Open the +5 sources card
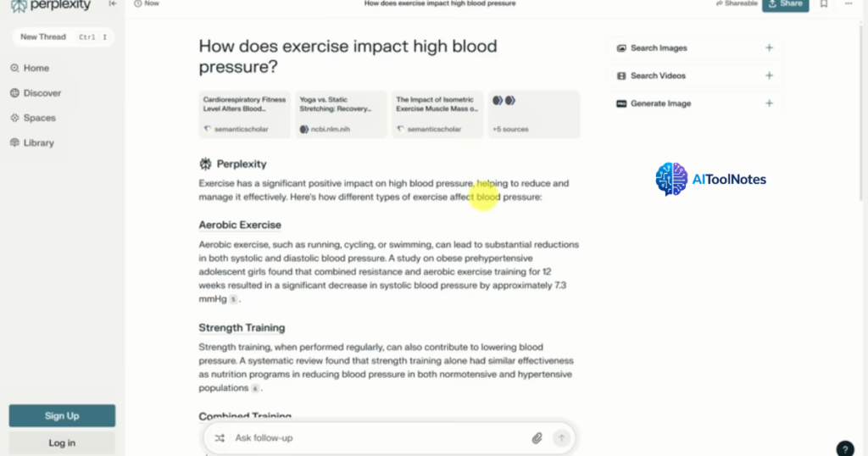This screenshot has height=456, width=868. point(534,114)
